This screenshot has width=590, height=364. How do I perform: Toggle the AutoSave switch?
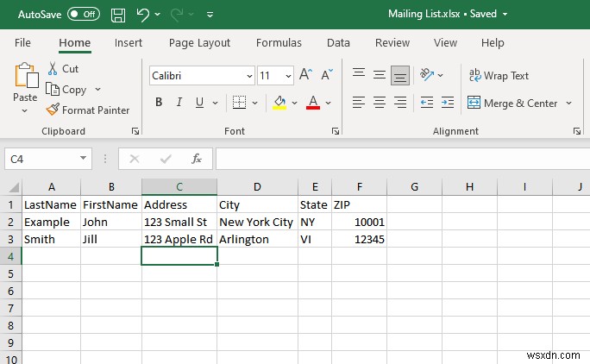click(x=84, y=15)
